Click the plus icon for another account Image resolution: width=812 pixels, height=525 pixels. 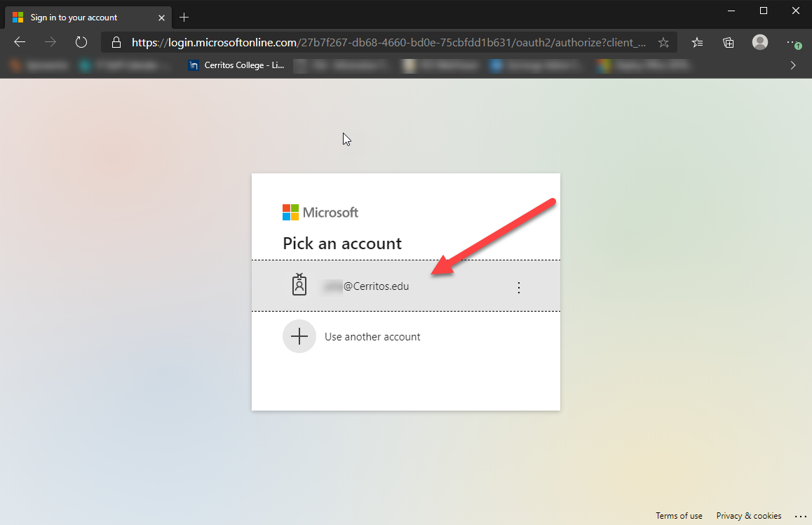(x=299, y=336)
